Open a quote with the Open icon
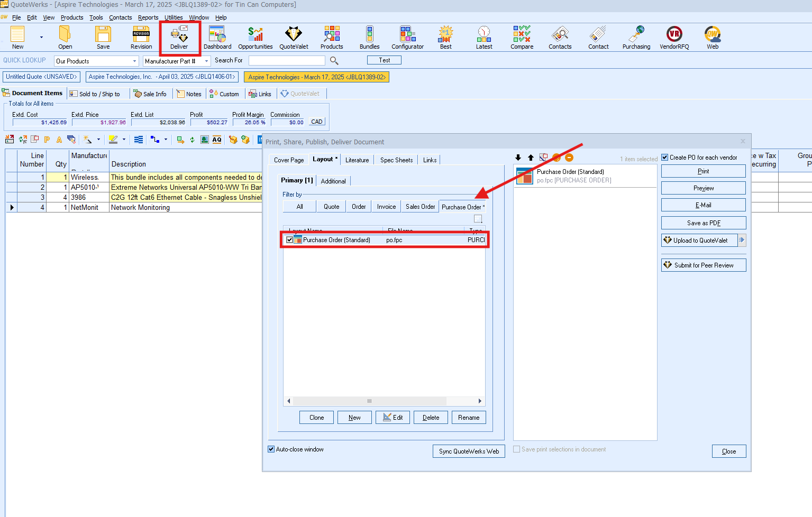 click(65, 38)
